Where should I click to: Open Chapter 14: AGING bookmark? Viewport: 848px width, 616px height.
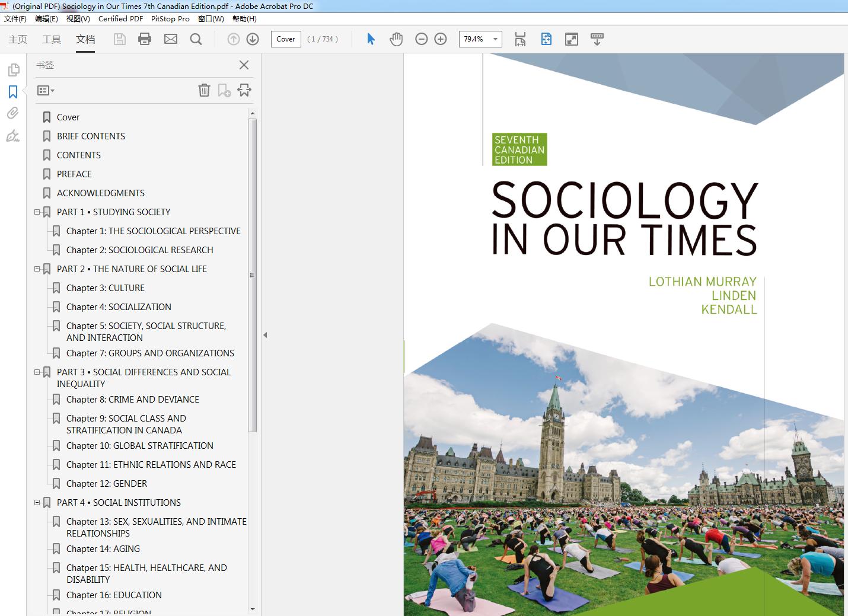click(x=103, y=549)
